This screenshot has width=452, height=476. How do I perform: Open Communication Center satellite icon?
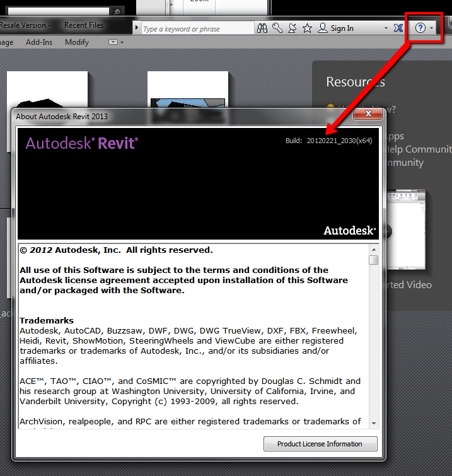tap(292, 28)
